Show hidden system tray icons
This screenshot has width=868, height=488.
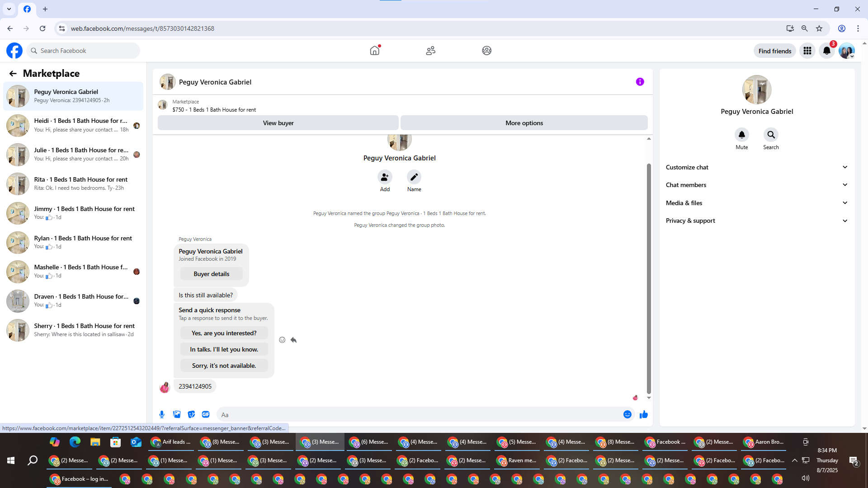(x=795, y=460)
